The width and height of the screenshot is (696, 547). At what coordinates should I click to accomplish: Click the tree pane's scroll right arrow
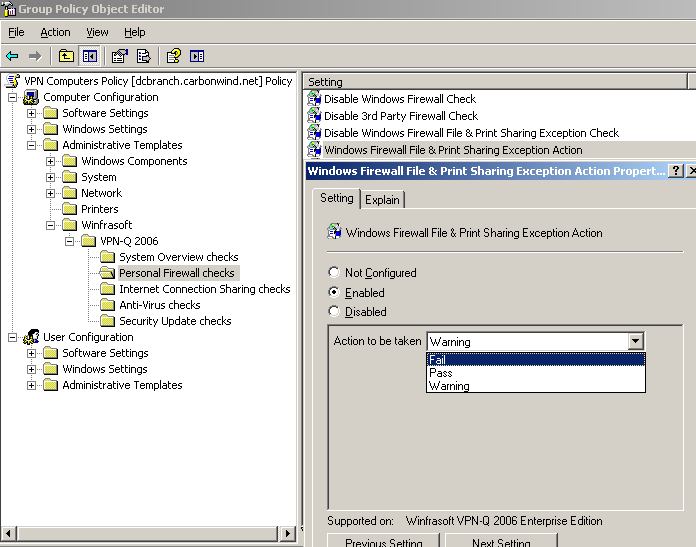coord(287,533)
